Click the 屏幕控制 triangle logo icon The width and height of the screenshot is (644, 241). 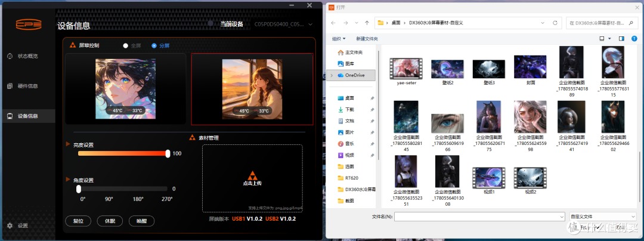click(72, 45)
